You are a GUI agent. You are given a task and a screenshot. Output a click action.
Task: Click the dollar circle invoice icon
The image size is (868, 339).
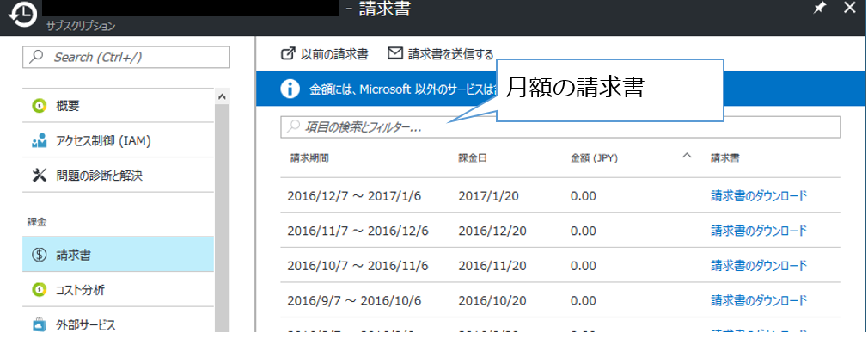tap(39, 255)
